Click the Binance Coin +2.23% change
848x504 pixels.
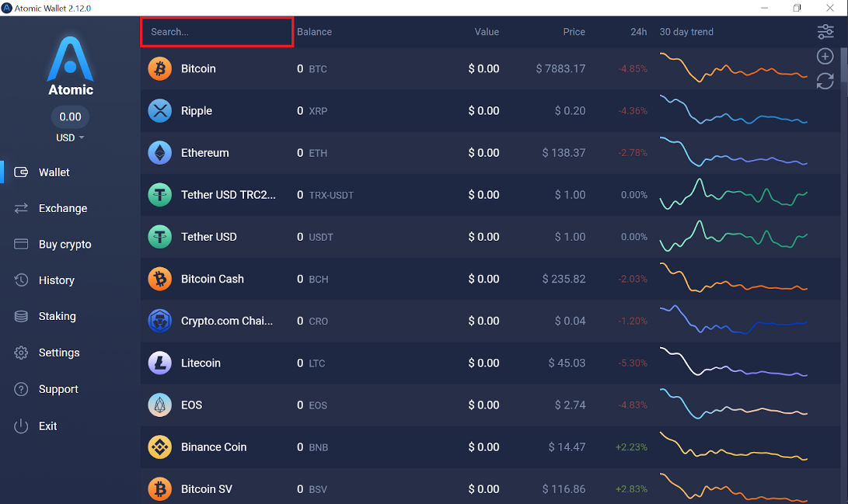point(631,447)
